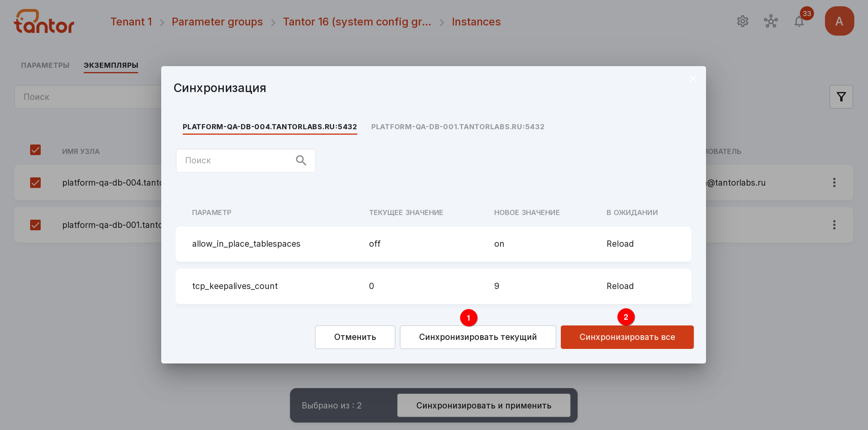Focus the dialog Поиск search field
The image size is (868, 430).
245,160
